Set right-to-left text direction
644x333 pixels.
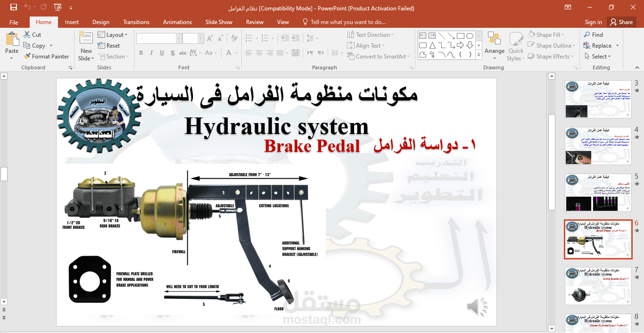tap(321, 53)
